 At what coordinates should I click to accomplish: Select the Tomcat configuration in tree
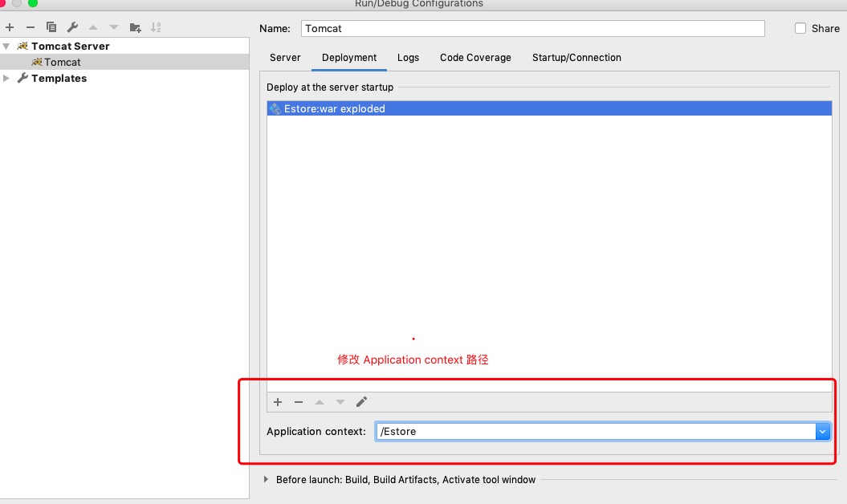click(x=62, y=63)
